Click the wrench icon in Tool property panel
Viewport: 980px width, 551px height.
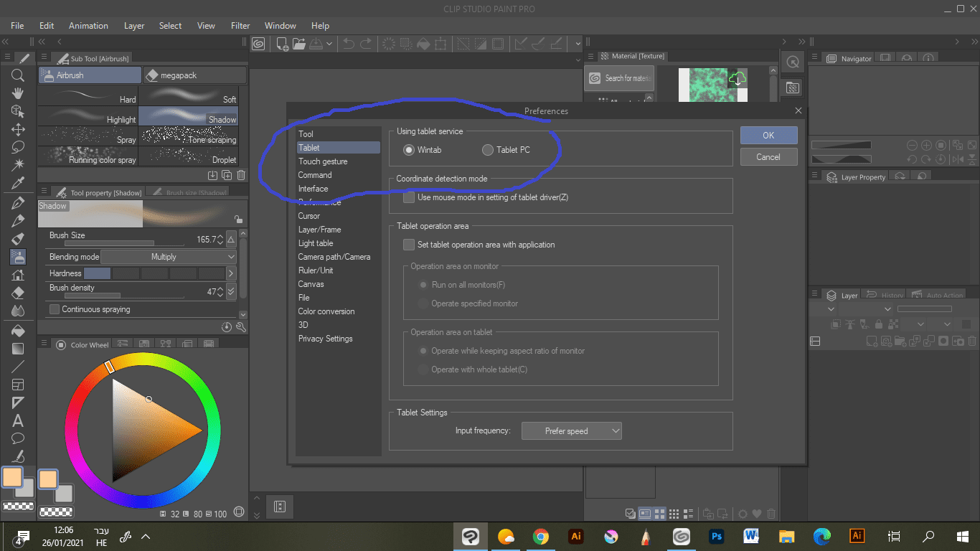pyautogui.click(x=241, y=327)
